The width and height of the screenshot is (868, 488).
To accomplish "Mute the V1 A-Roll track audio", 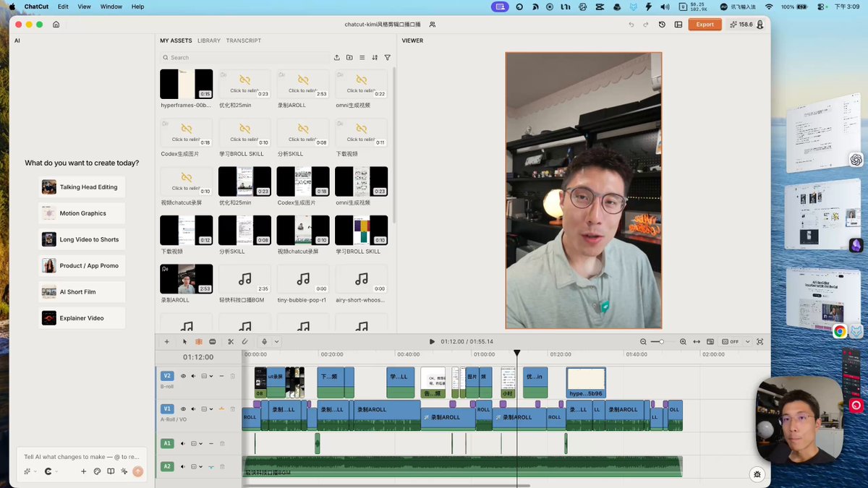I will pyautogui.click(x=193, y=408).
